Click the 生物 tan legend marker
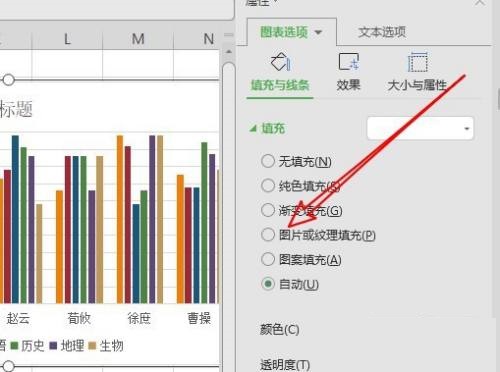 click(x=92, y=346)
